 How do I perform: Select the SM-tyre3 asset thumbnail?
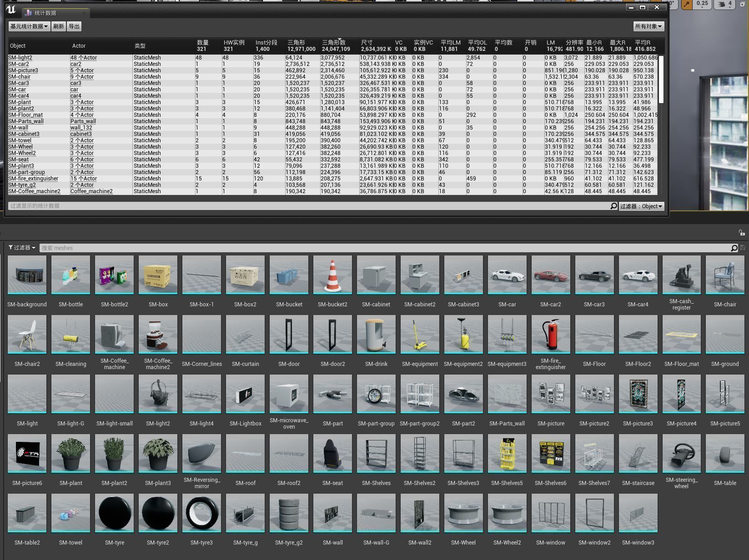202,513
